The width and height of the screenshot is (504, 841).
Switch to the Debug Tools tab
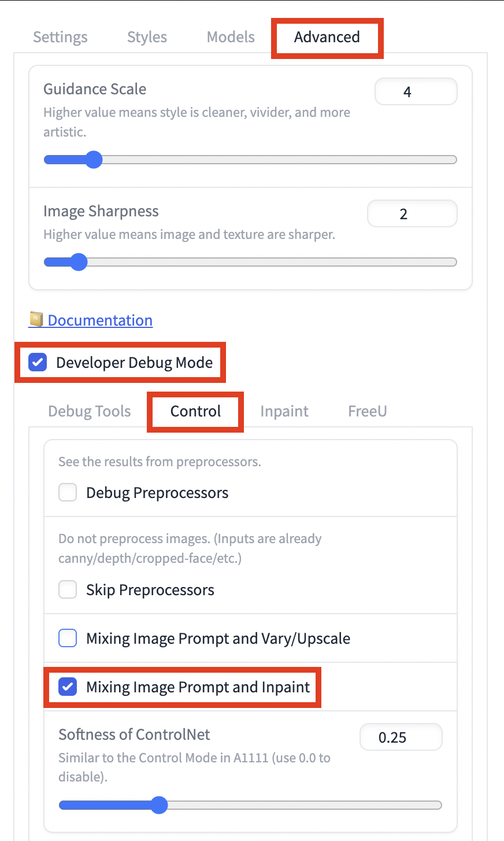pyautogui.click(x=90, y=411)
